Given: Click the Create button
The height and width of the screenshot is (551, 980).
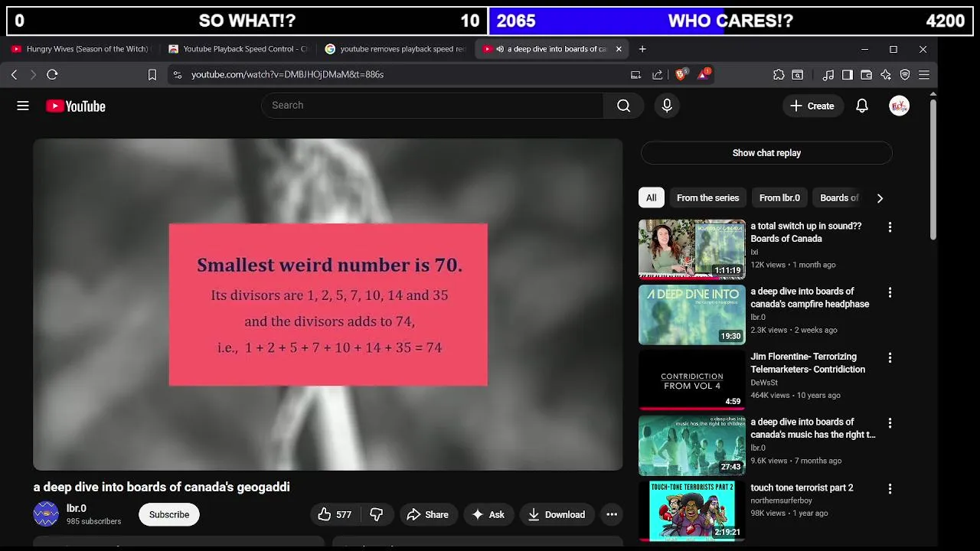Looking at the screenshot, I should [812, 106].
